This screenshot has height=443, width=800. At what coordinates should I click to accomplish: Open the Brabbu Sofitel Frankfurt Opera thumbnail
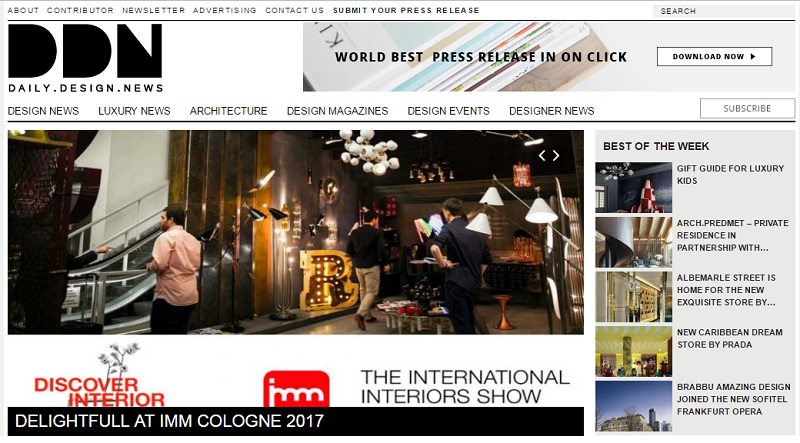(x=633, y=406)
